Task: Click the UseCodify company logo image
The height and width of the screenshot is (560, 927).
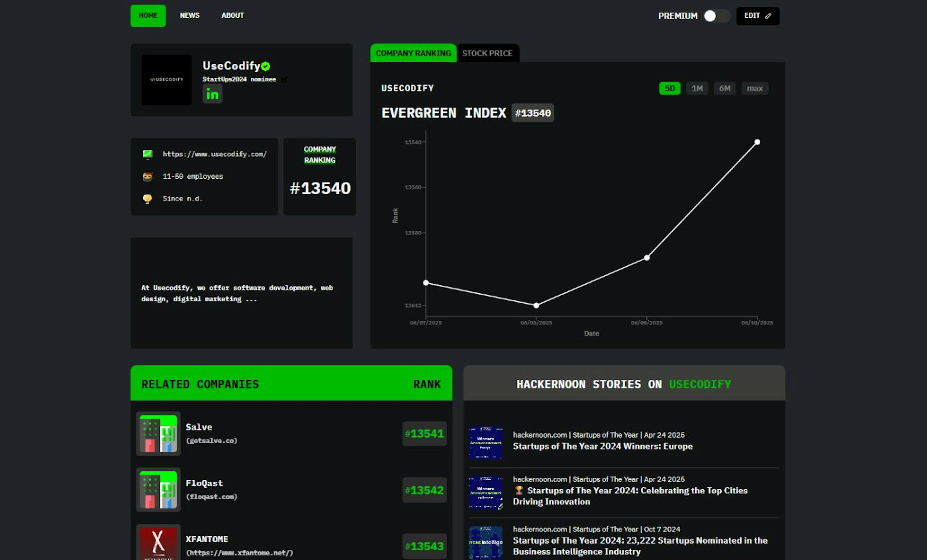Action: point(166,79)
